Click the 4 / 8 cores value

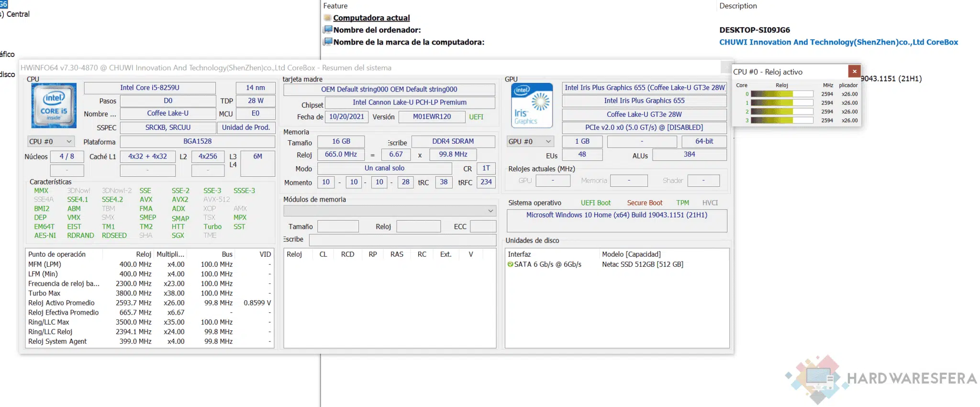67,157
